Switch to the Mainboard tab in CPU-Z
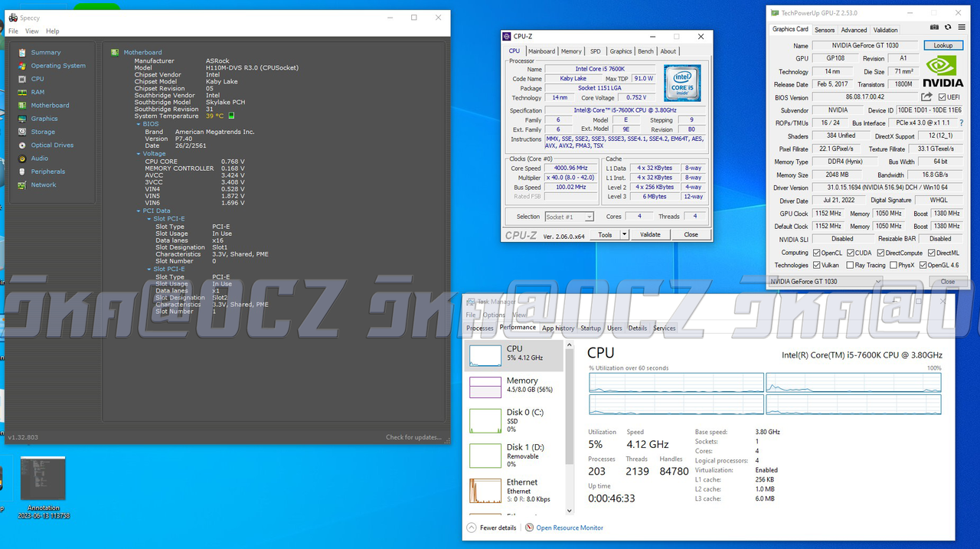The width and height of the screenshot is (980, 549). (x=541, y=51)
